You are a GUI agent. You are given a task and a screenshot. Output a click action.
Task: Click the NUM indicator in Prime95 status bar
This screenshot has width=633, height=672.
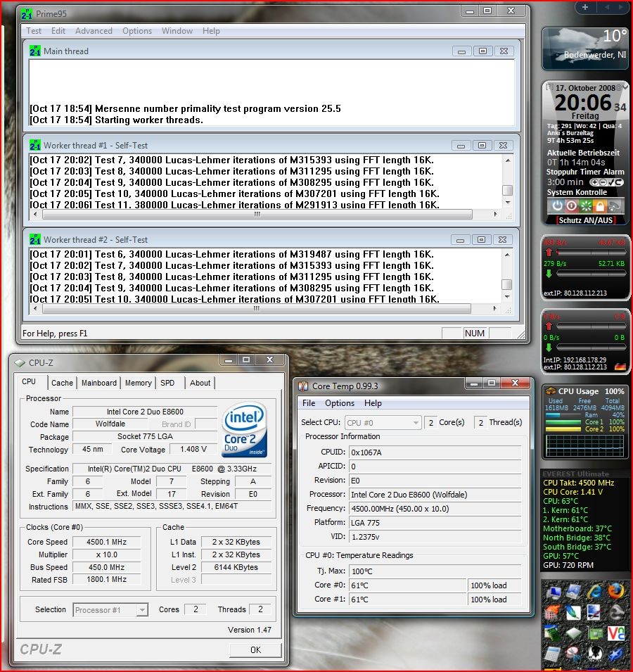[x=475, y=334]
